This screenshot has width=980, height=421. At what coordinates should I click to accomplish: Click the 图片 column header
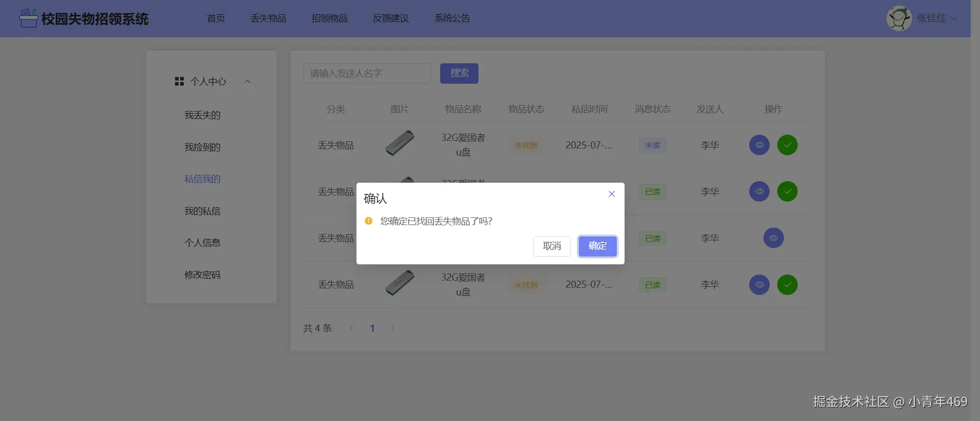pyautogui.click(x=399, y=109)
